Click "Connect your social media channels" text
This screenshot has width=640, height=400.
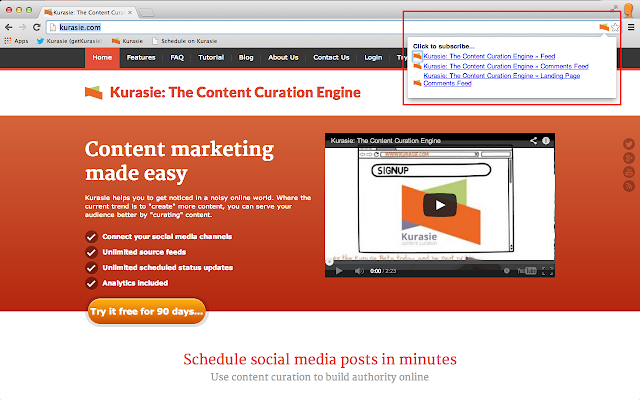[x=167, y=237]
